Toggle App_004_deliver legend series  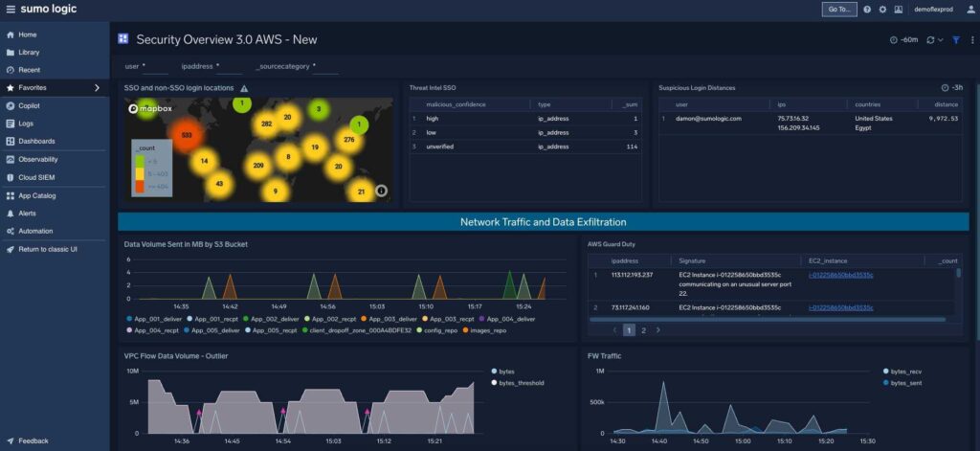click(507, 319)
